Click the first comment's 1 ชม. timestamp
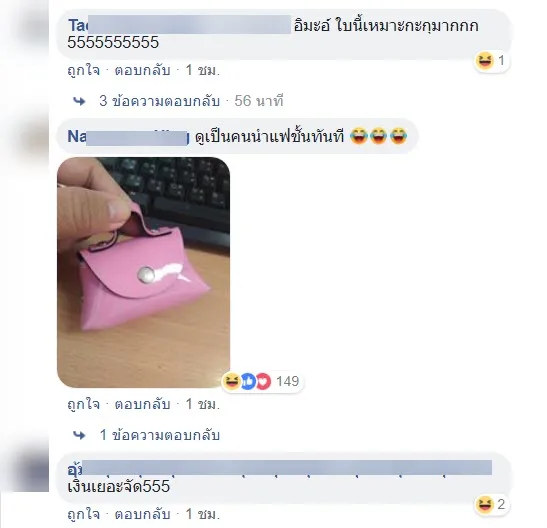Screen dimensions: 547x528 click(203, 70)
